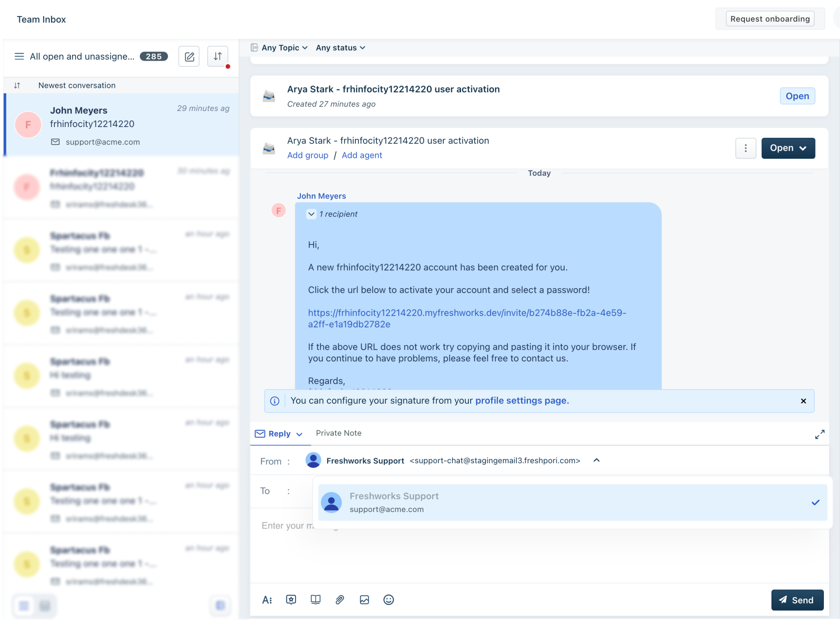Dismiss the signature info banner
The width and height of the screenshot is (840, 622).
click(x=803, y=401)
